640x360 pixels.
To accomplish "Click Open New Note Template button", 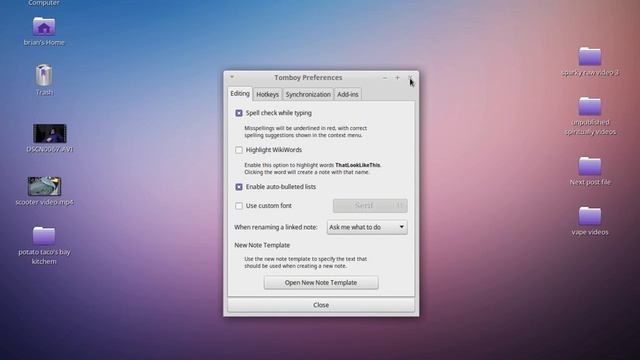I will pos(321,282).
